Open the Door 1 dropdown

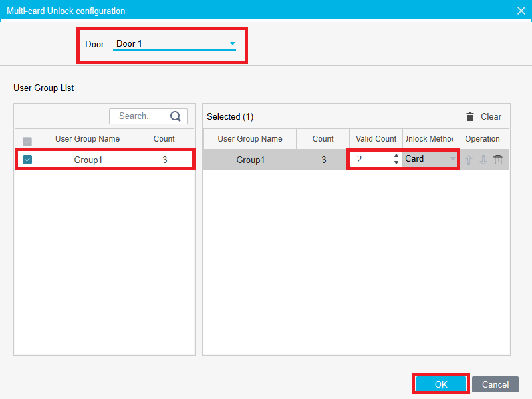coord(233,44)
